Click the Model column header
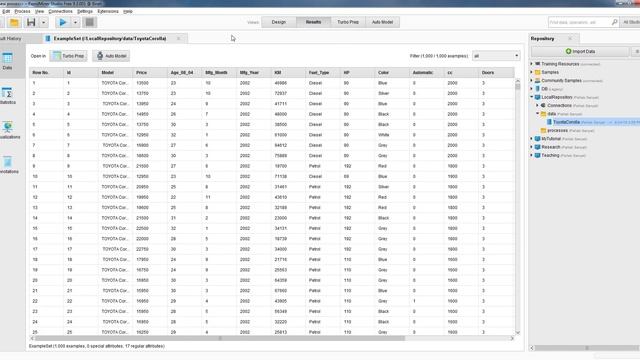640x360 pixels. tap(115, 73)
